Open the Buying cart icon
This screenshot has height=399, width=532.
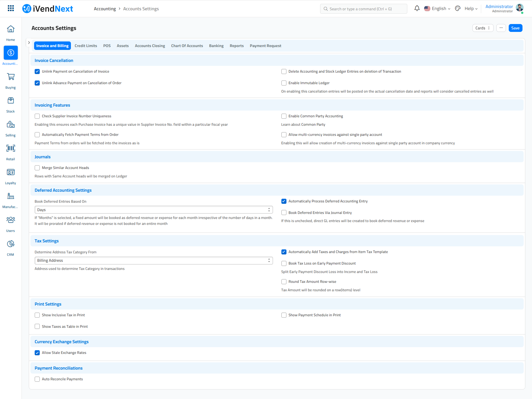(x=10, y=77)
